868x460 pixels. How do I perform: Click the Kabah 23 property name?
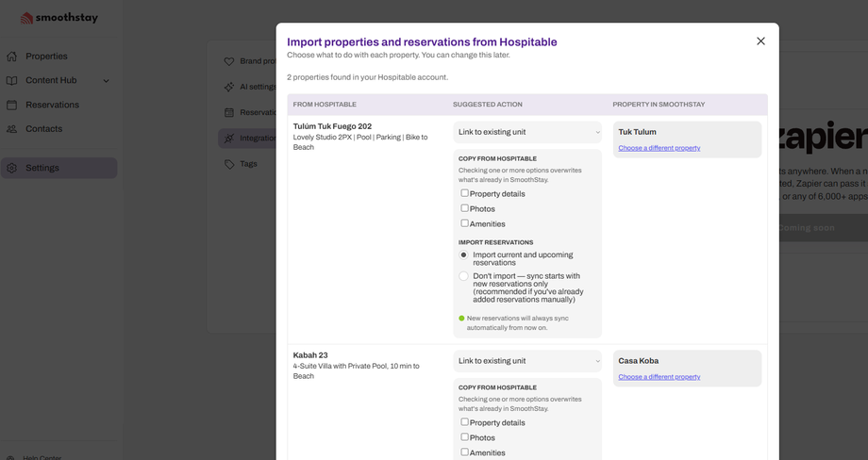310,355
